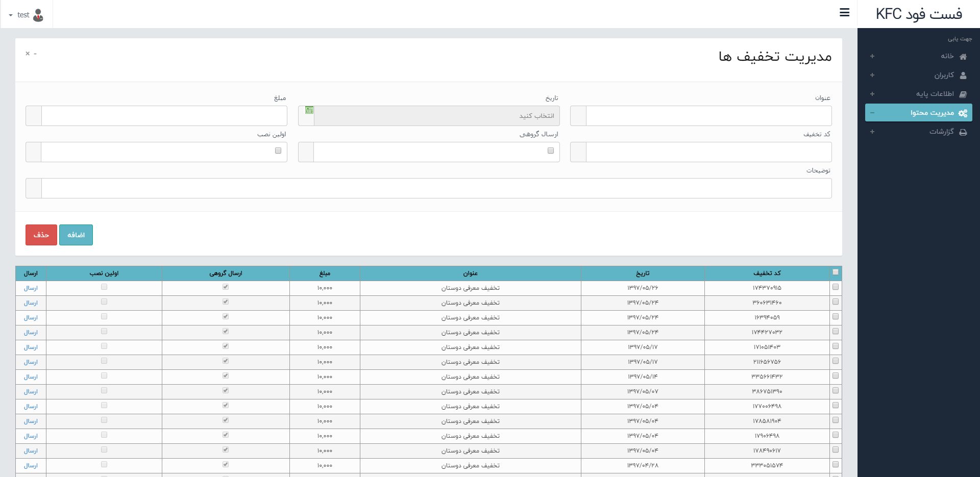Click the ارسال link for code 333051574
980x477 pixels.
(31, 466)
